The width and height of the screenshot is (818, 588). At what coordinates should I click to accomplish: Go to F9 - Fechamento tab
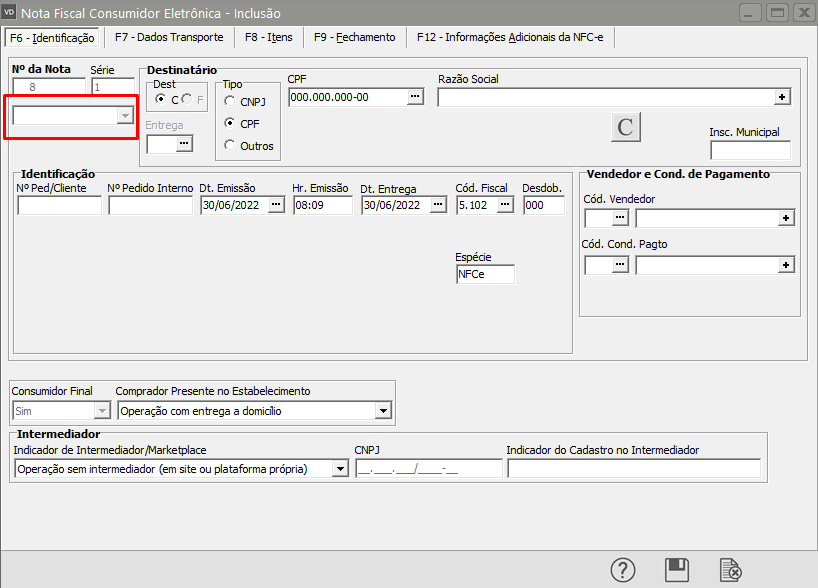pos(354,38)
